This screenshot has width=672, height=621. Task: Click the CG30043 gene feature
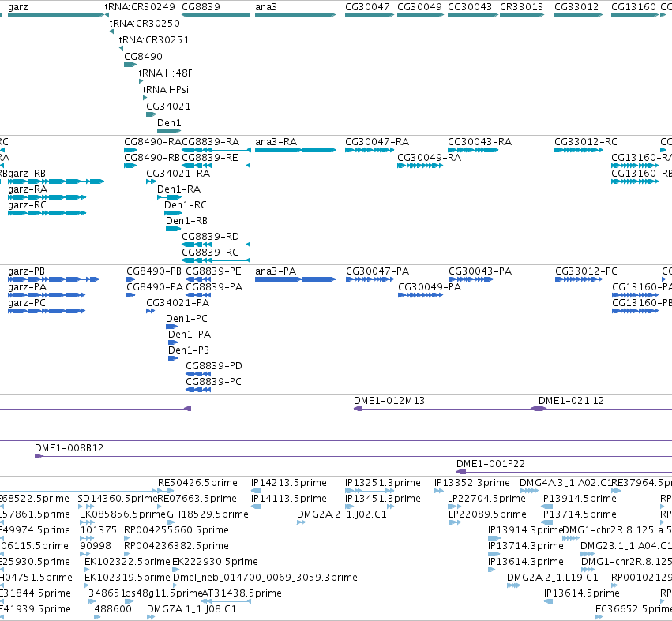pos(473,15)
